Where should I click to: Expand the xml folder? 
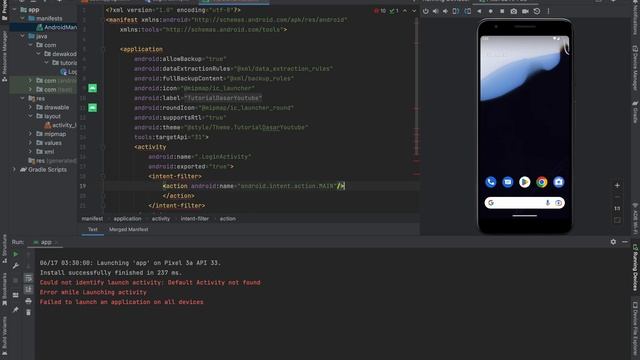30,151
